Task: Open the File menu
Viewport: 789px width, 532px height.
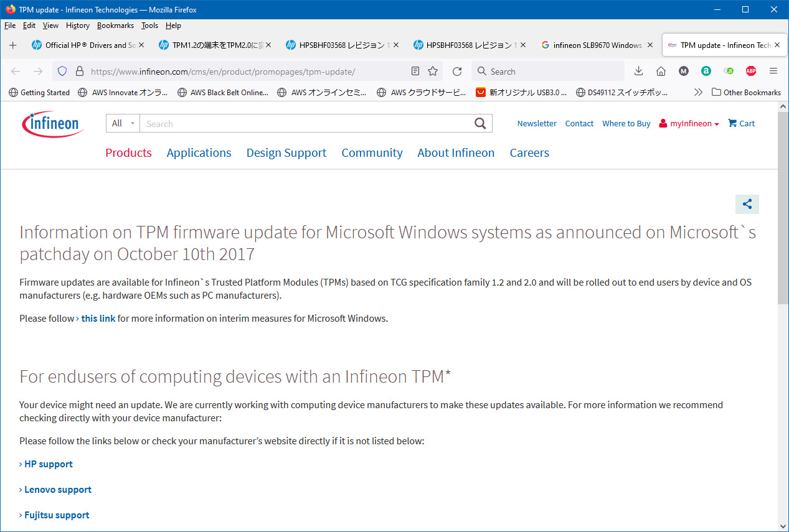Action: tap(10, 26)
